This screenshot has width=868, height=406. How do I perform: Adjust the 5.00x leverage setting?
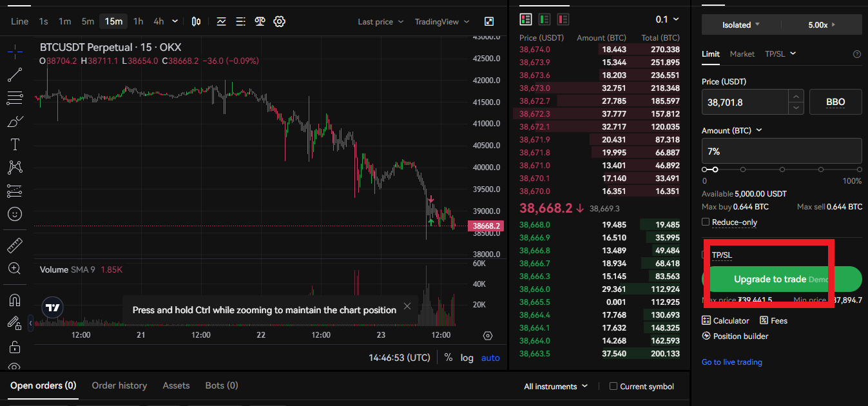[x=822, y=24]
